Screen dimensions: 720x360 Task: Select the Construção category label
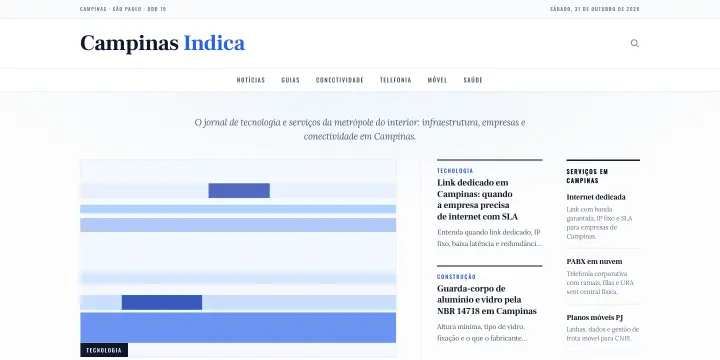pos(456,276)
